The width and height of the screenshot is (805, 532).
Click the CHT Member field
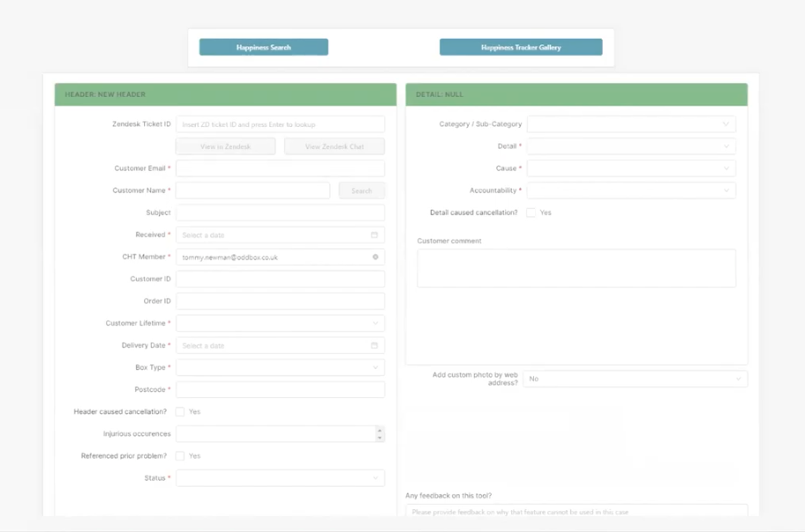tap(281, 257)
